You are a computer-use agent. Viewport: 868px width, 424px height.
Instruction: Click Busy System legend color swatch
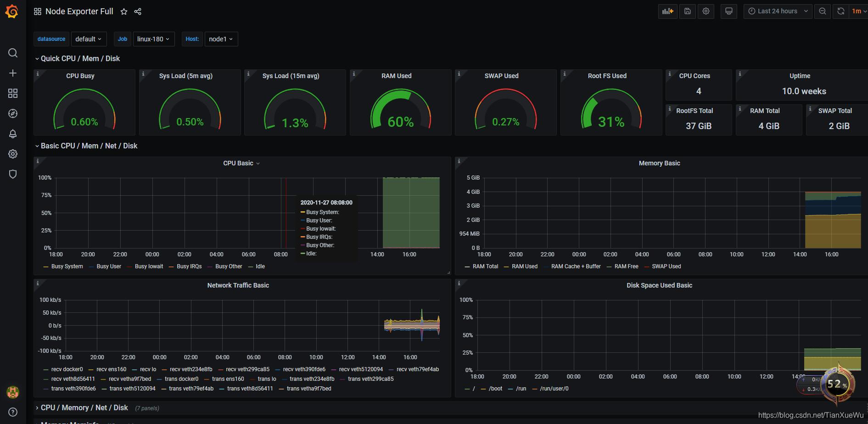pos(45,267)
